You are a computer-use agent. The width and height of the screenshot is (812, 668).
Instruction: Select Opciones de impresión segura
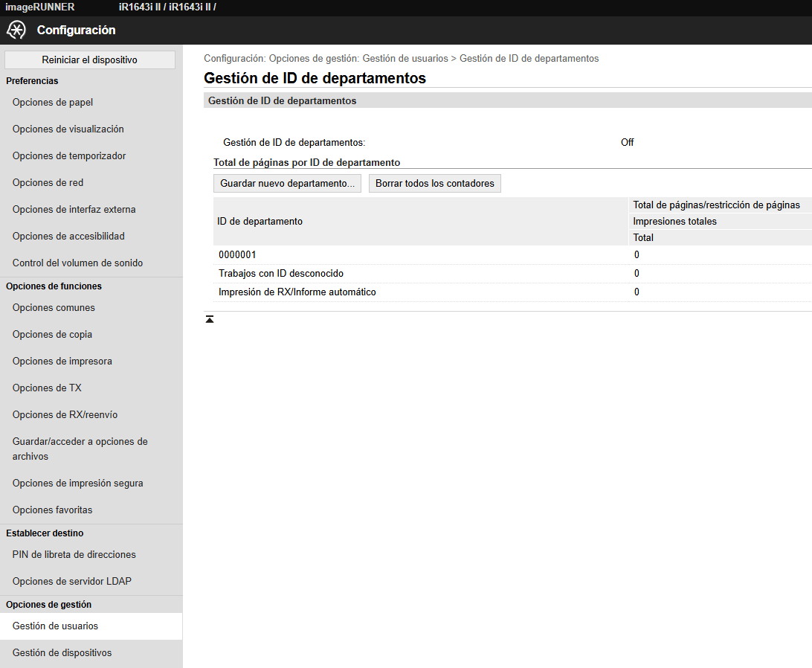coord(77,483)
